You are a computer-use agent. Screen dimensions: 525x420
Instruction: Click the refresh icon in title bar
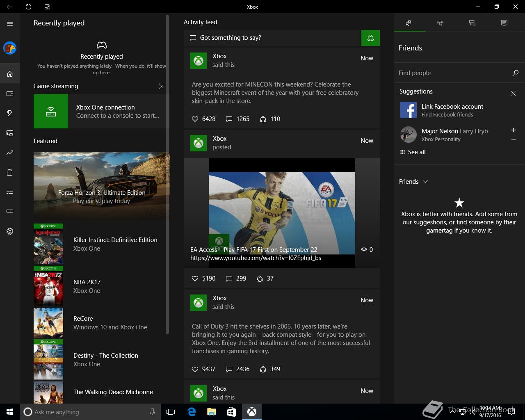(28, 7)
